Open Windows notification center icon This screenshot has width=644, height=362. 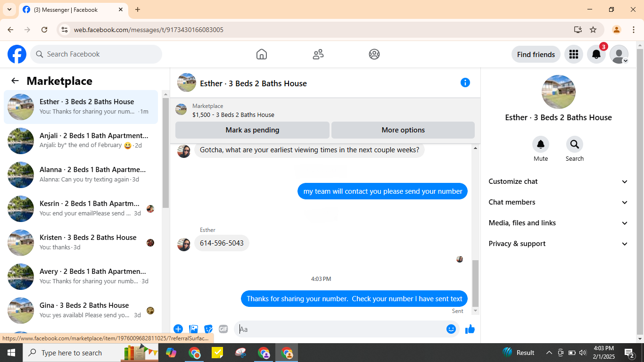pyautogui.click(x=629, y=353)
